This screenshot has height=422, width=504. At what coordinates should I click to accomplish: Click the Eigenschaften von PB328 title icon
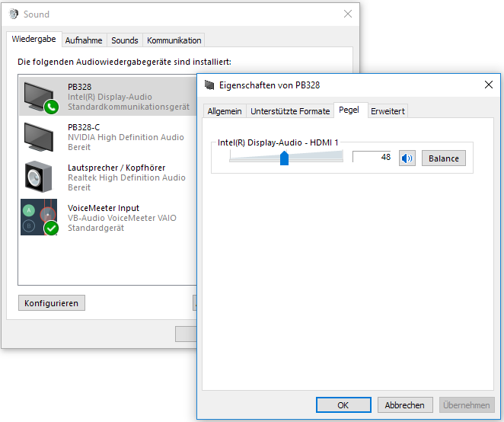[210, 85]
